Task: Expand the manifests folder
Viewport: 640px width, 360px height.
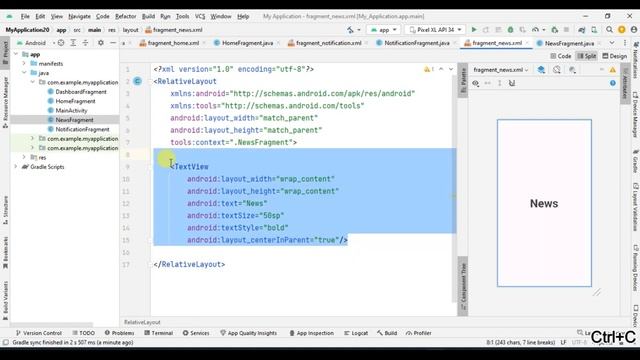Action: point(24,63)
